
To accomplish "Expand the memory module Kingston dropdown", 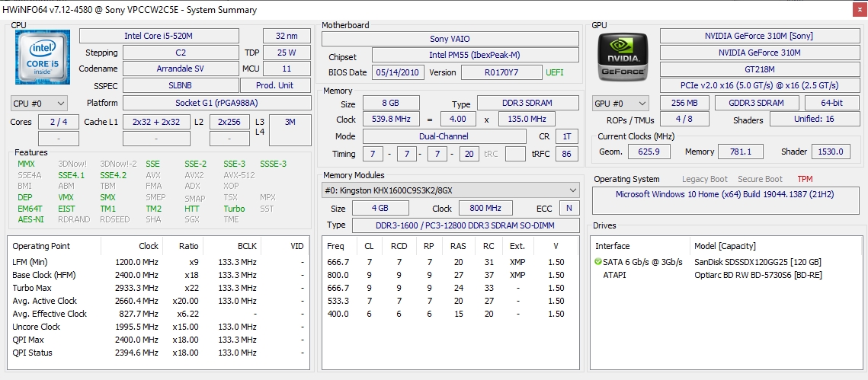I will [x=450, y=190].
